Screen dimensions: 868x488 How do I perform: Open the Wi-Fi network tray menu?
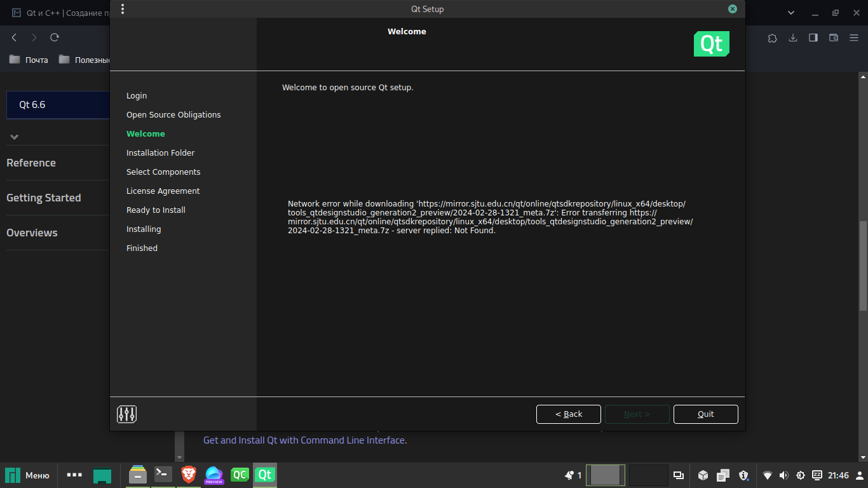(x=768, y=475)
